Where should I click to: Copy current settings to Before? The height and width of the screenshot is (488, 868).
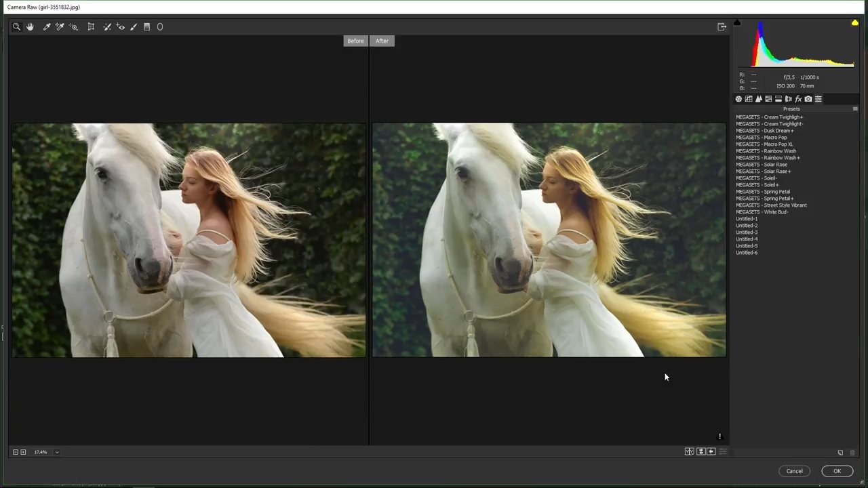(711, 451)
